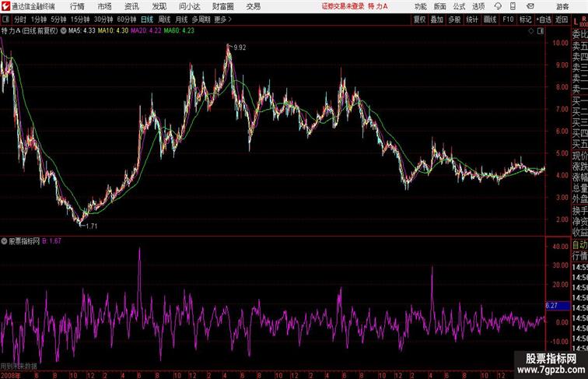Switch to the 月线 monthly tab
The width and height of the screenshot is (588, 379).
(x=181, y=19)
